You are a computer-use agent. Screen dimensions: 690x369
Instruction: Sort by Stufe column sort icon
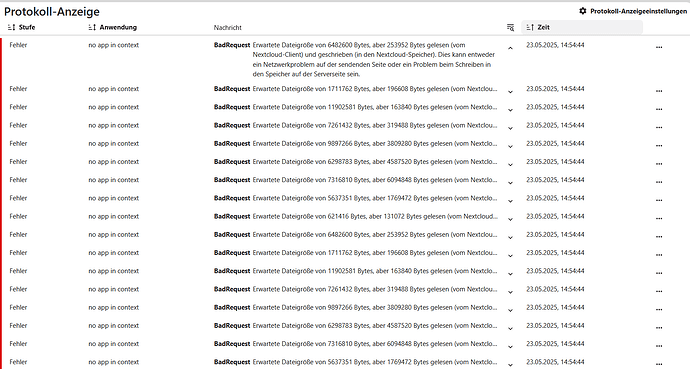(12, 27)
